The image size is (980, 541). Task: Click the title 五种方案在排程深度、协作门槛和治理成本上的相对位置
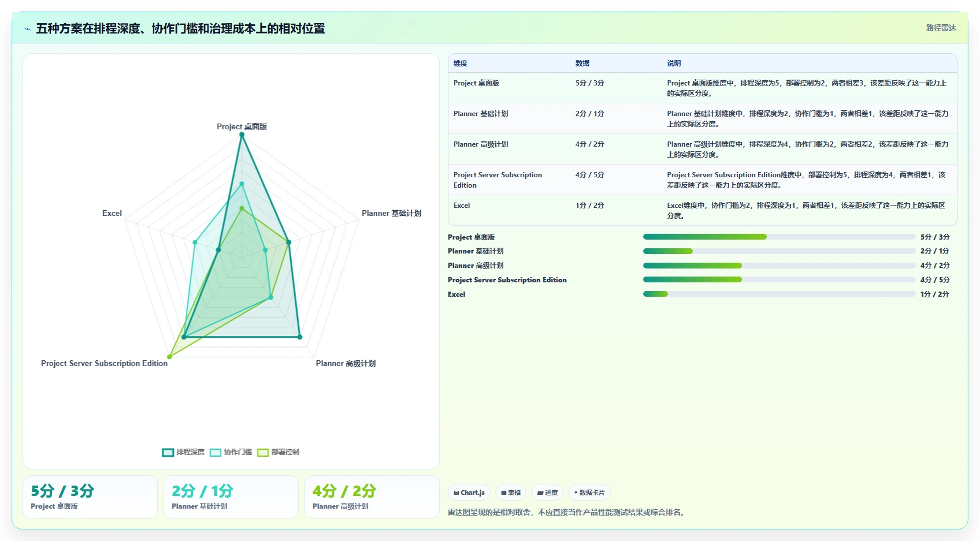click(180, 28)
